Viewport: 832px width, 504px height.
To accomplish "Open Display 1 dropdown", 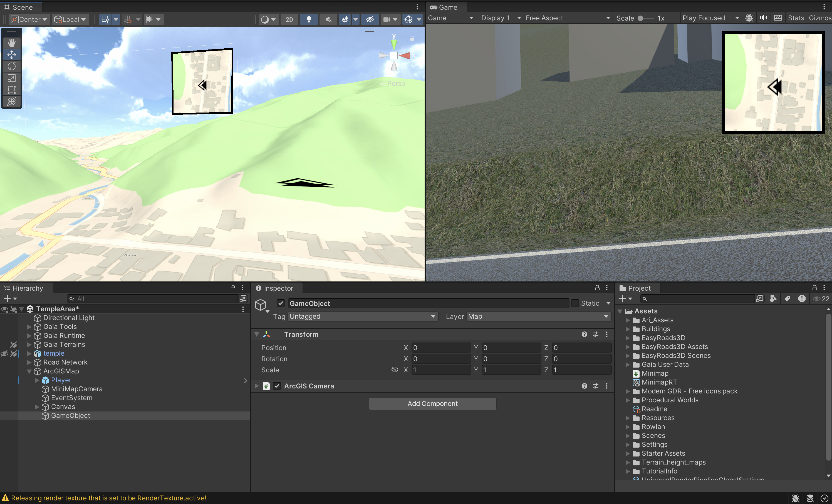I will tap(501, 18).
